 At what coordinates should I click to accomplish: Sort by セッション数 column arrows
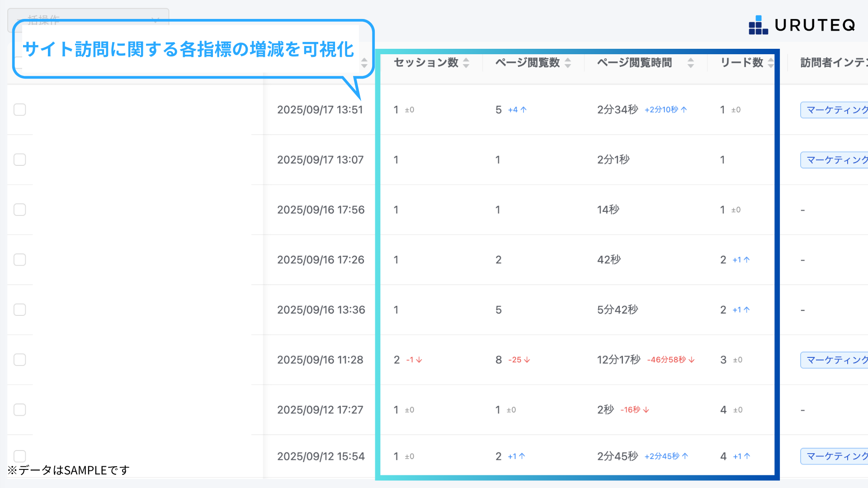coord(466,63)
